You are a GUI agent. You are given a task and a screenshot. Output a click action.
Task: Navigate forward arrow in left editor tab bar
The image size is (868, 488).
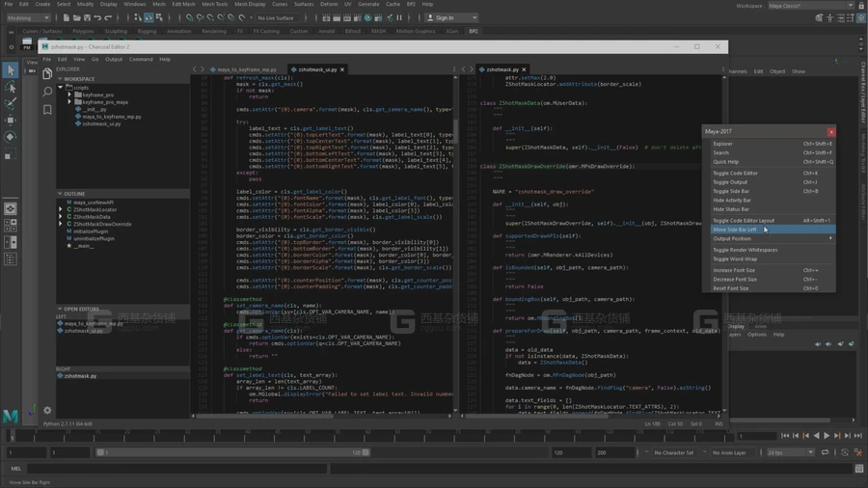(203, 69)
